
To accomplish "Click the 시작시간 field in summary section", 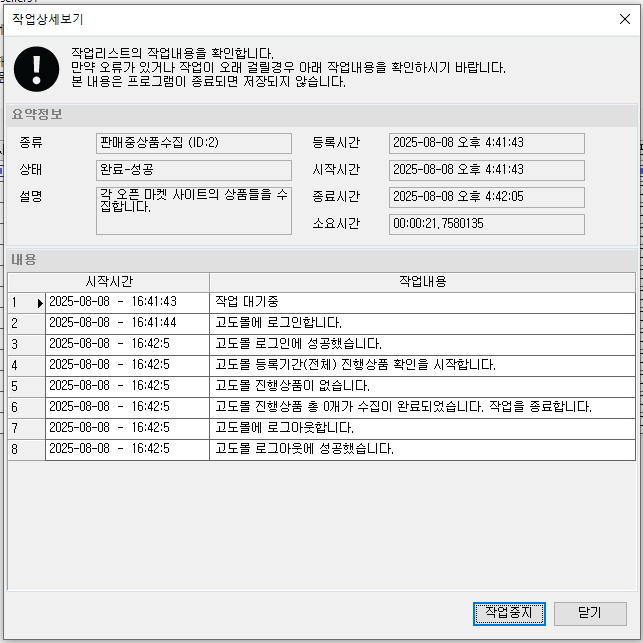I will click(x=487, y=170).
